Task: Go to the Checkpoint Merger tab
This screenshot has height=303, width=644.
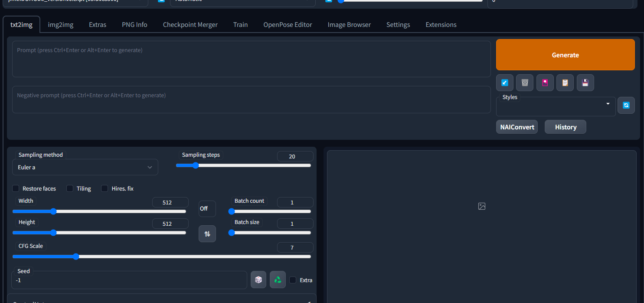Action: pyautogui.click(x=190, y=25)
